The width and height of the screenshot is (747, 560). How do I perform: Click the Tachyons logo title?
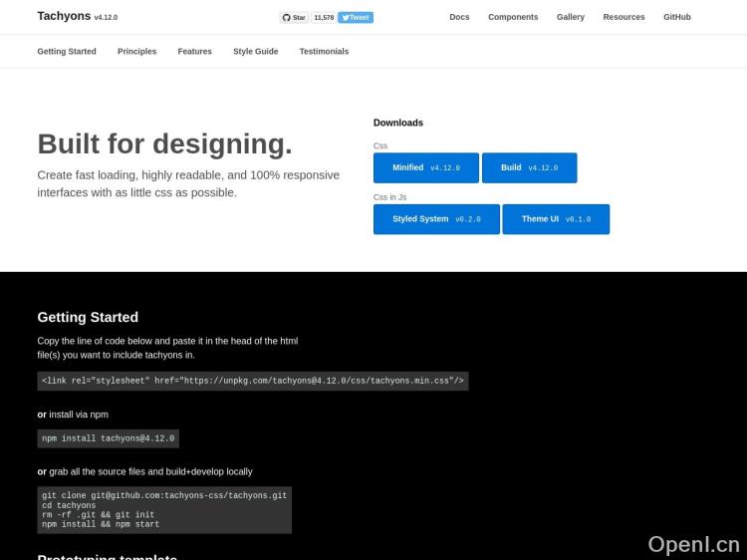[64, 16]
